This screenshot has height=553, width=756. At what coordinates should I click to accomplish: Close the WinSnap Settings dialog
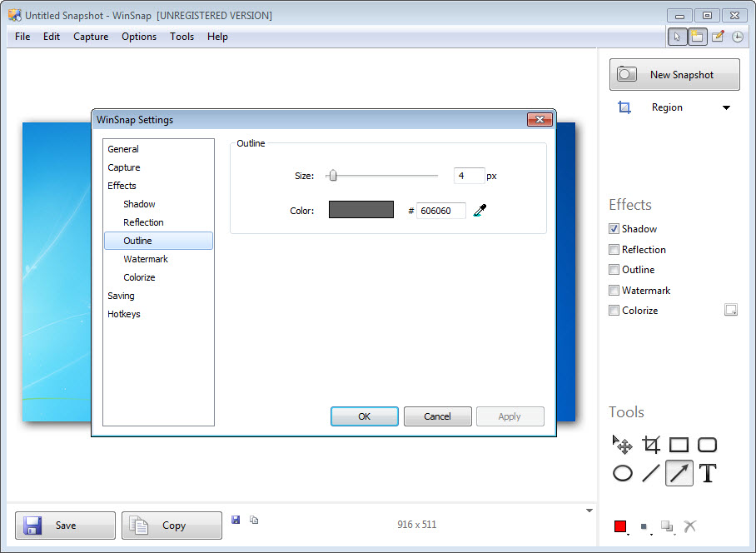[540, 120]
